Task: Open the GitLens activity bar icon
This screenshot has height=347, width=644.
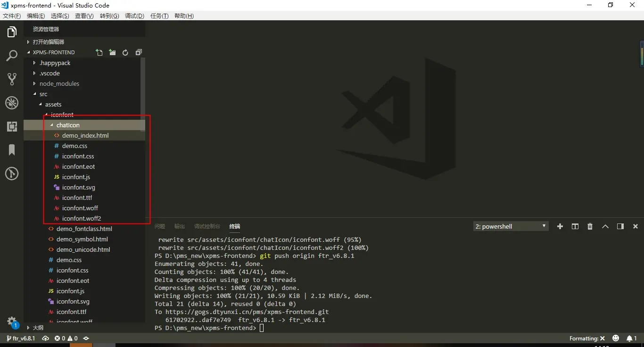Action: [x=12, y=173]
